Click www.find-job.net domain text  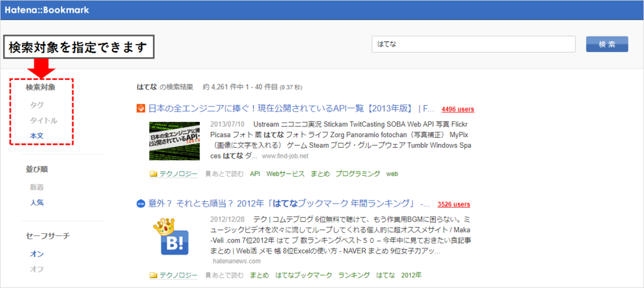[285, 156]
